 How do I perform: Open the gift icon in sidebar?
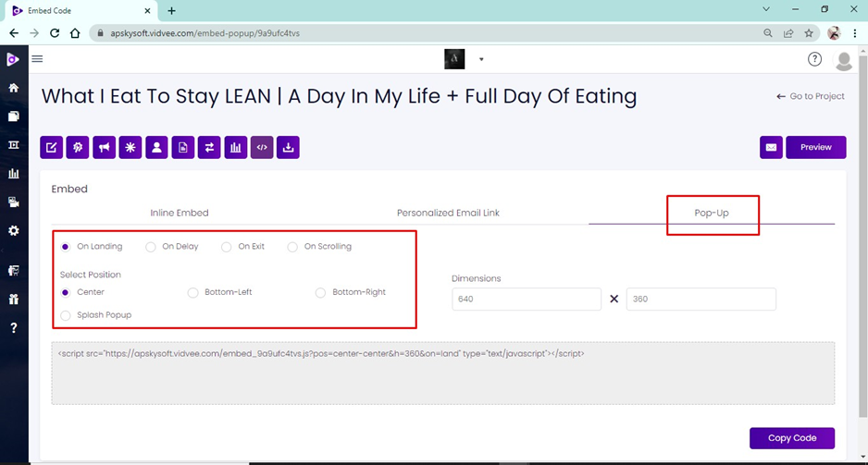[x=14, y=300]
